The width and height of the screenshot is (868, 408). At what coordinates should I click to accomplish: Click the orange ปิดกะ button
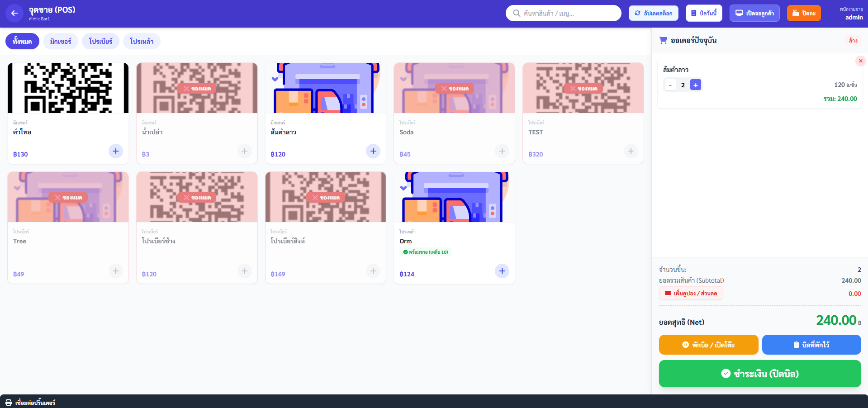click(804, 13)
